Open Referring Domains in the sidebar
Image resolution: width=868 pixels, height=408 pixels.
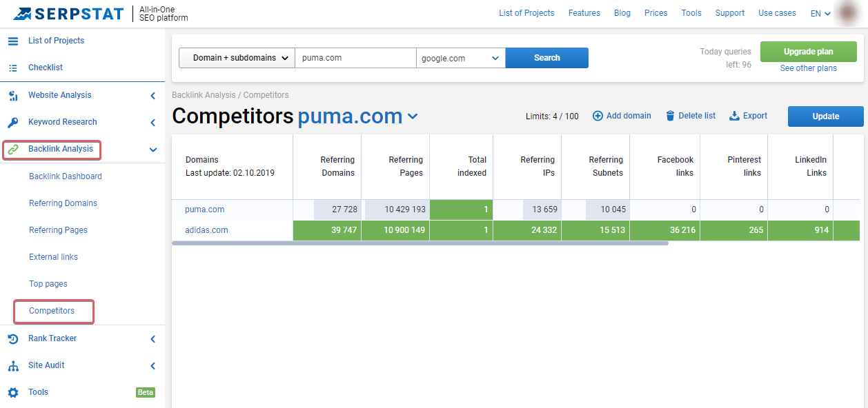tap(63, 203)
